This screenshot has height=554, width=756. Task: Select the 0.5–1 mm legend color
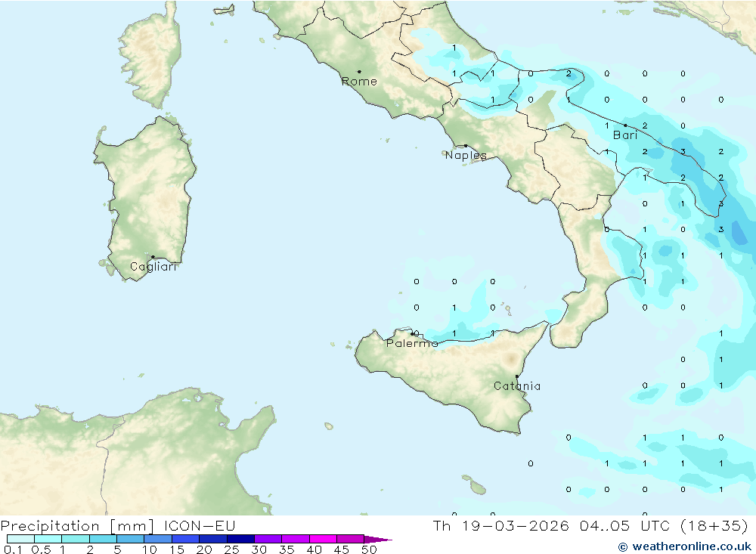[48, 539]
